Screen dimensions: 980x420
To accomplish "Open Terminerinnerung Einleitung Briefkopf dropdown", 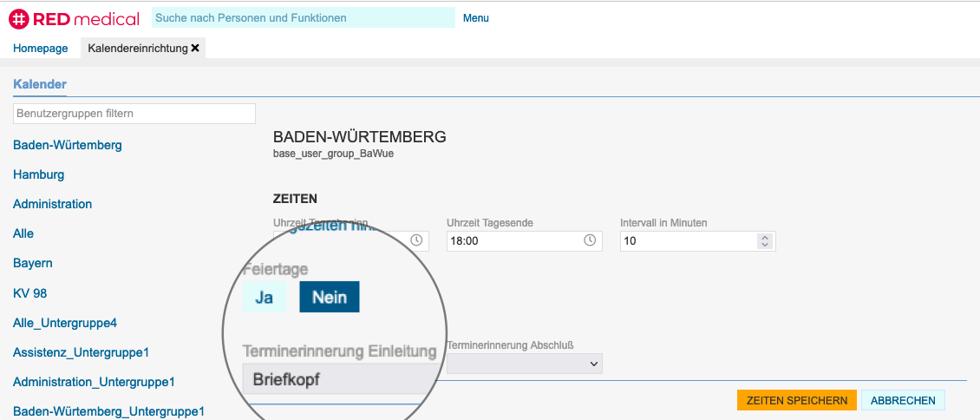I will point(340,379).
